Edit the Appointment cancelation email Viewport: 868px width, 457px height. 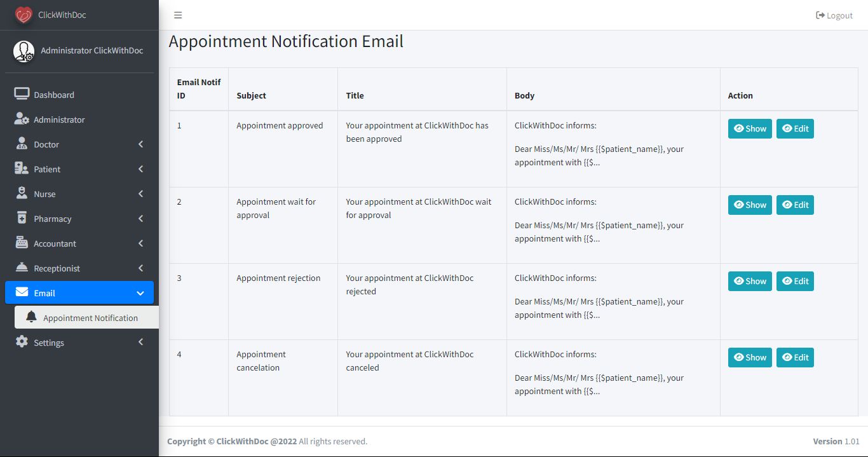[x=795, y=357]
